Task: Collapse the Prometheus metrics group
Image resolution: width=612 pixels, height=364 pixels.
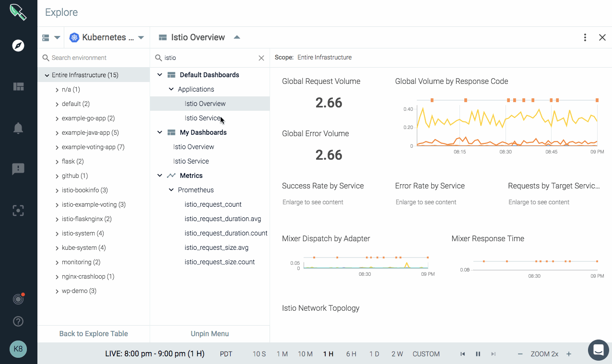Action: point(171,190)
